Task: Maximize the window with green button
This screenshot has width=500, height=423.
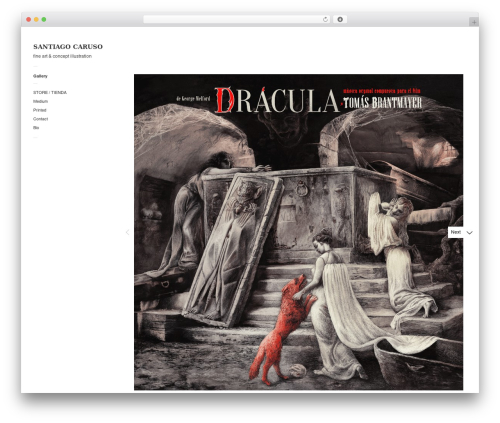Action: pyautogui.click(x=44, y=20)
